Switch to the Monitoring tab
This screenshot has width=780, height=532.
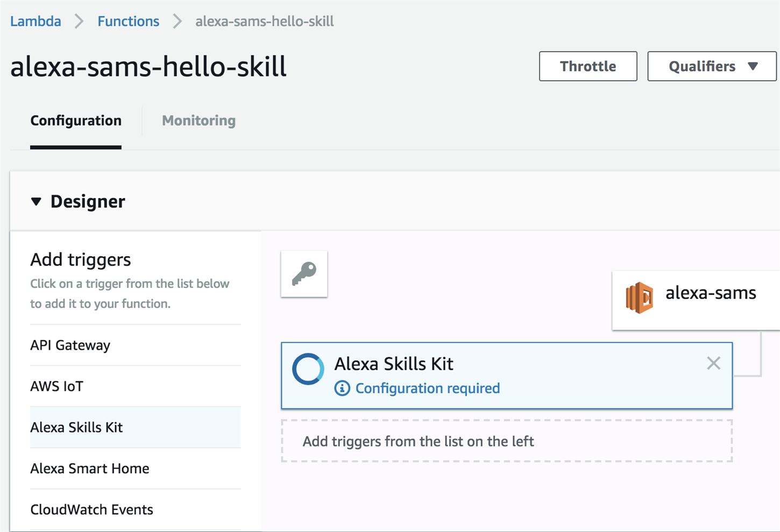(198, 120)
